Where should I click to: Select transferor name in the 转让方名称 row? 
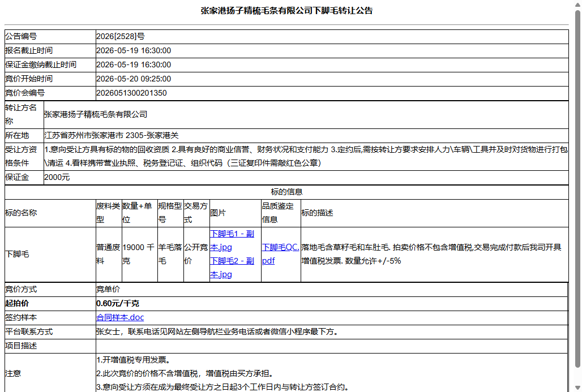point(96,115)
